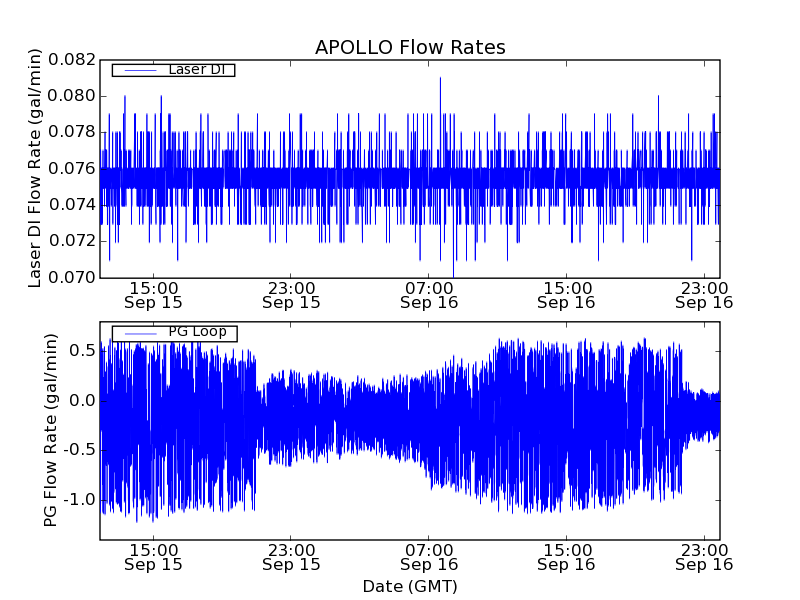Click the tallest spike in the Laser DI plot
The image size is (800, 600).
pyautogui.click(x=440, y=80)
